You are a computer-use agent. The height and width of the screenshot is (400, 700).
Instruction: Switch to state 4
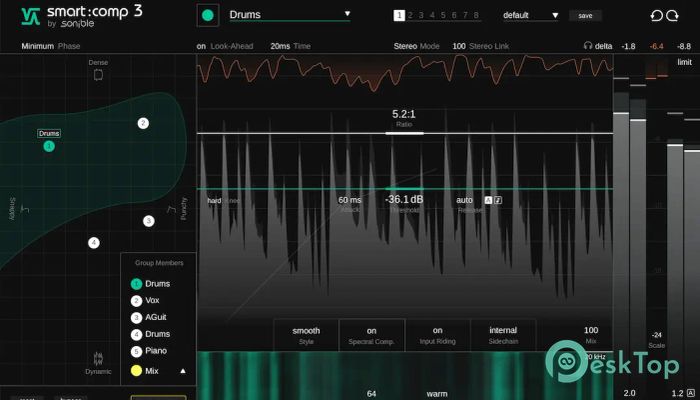click(432, 16)
